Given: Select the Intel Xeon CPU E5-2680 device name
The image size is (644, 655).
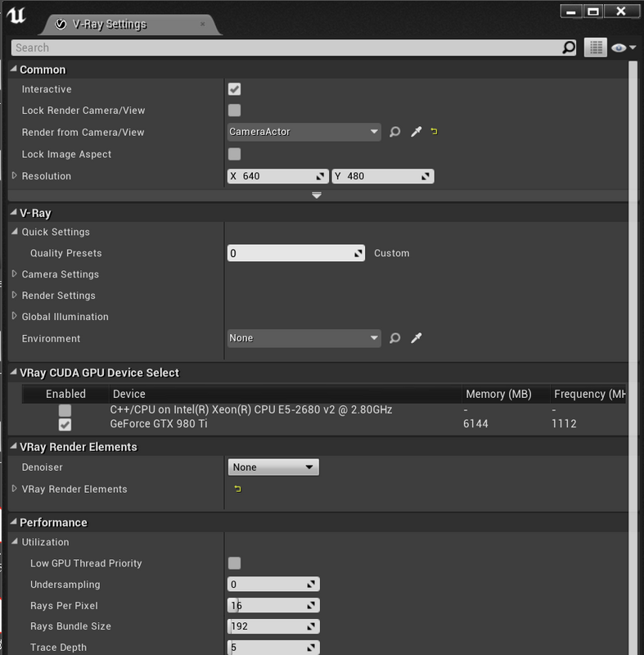Looking at the screenshot, I should [251, 410].
